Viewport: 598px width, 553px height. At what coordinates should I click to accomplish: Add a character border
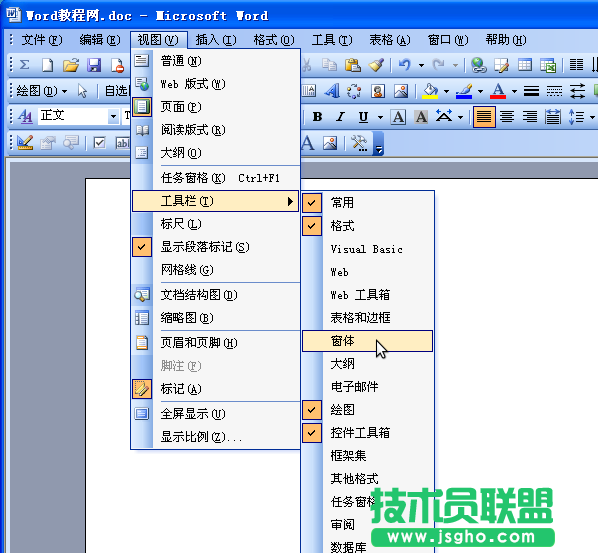[398, 117]
